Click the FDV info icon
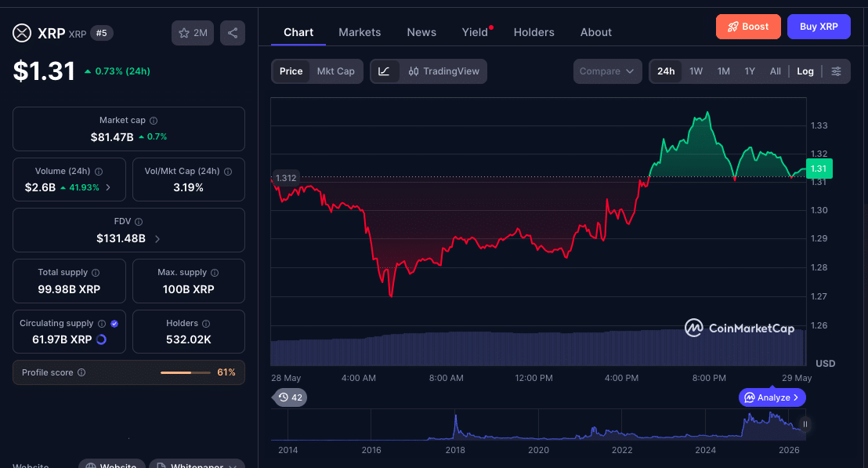This screenshot has width=868, height=468. click(139, 222)
